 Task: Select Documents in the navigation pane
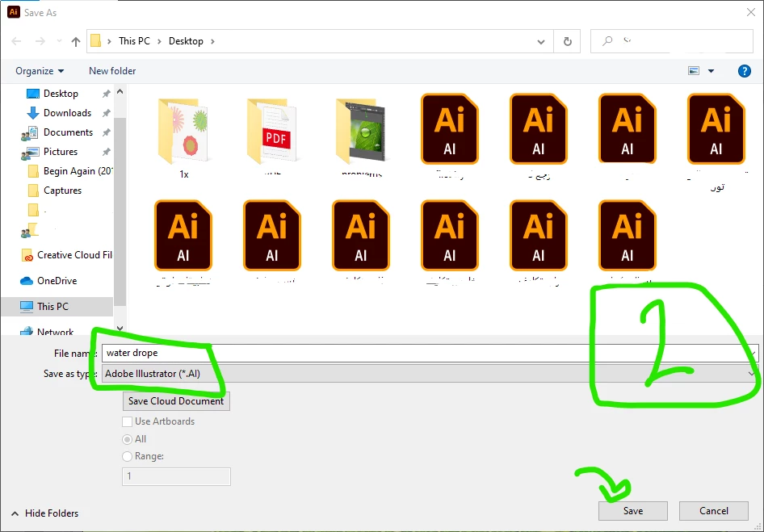(68, 132)
